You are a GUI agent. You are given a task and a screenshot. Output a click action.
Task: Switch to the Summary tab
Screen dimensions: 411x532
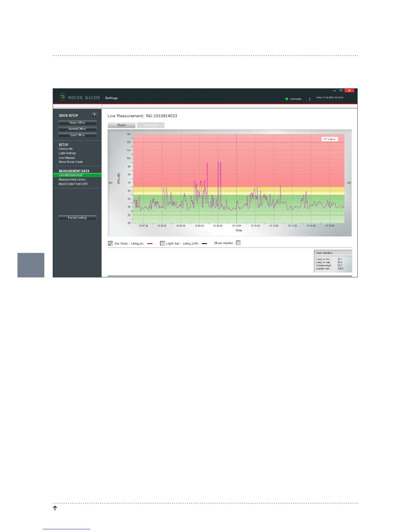coord(150,125)
